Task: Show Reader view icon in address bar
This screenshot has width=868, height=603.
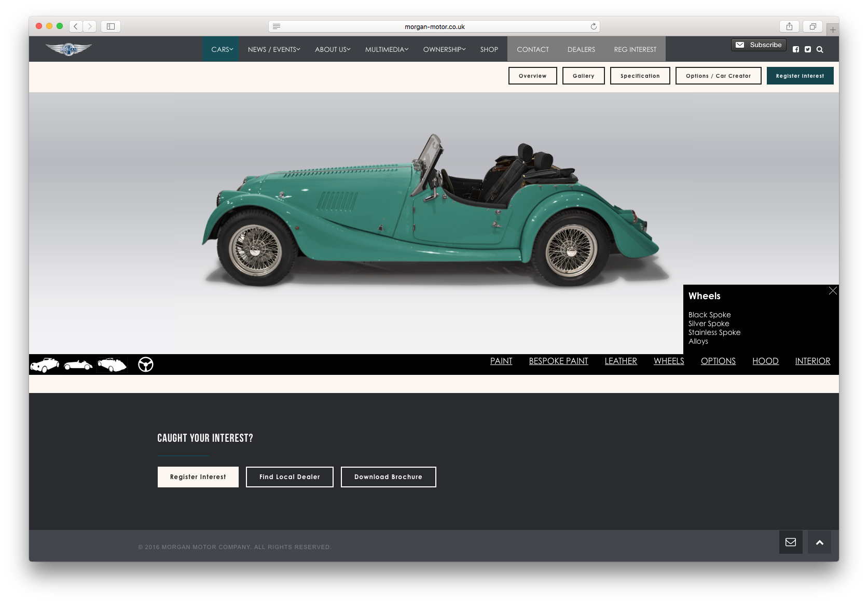Action: pos(277,26)
